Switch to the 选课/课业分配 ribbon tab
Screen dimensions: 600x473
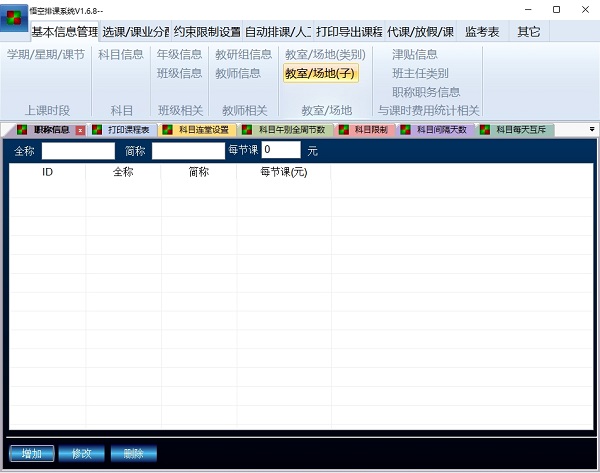click(136, 32)
